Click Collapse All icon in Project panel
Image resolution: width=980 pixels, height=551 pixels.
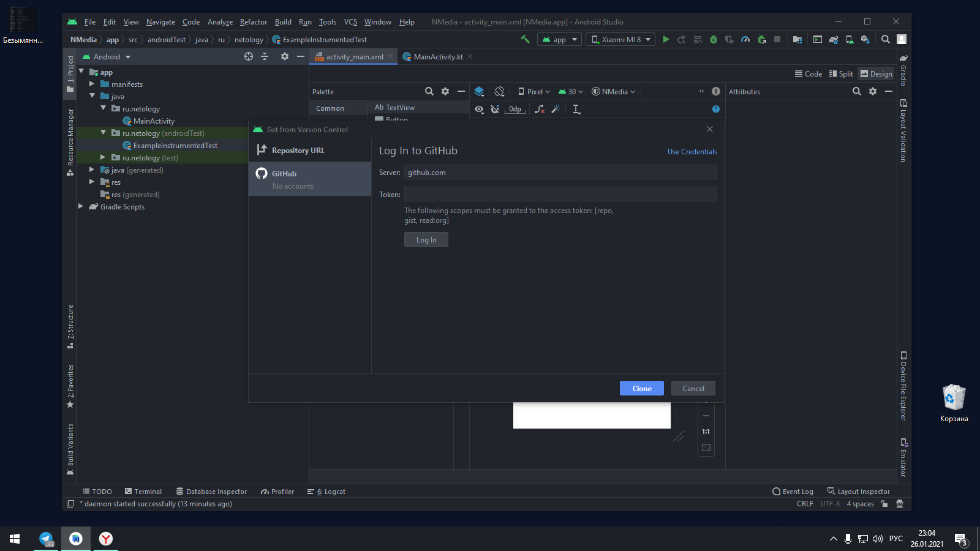coord(265,56)
